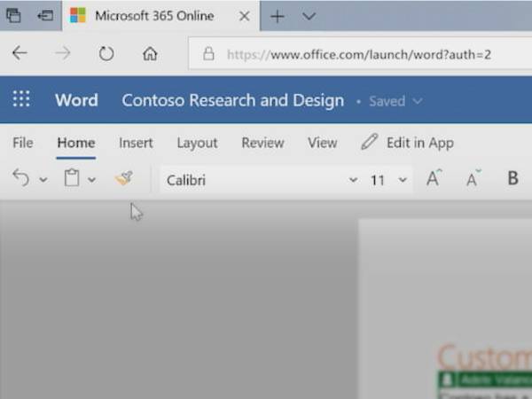
Task: Click the tabs you've set aside icon
Action: pyautogui.click(x=13, y=16)
